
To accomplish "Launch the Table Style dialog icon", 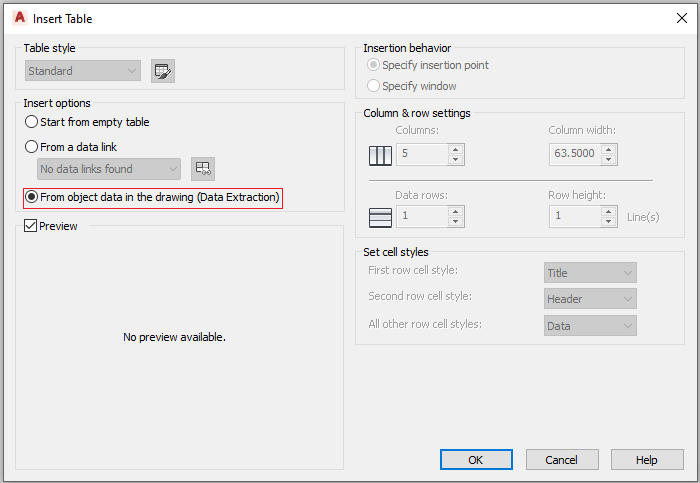I will pos(162,71).
